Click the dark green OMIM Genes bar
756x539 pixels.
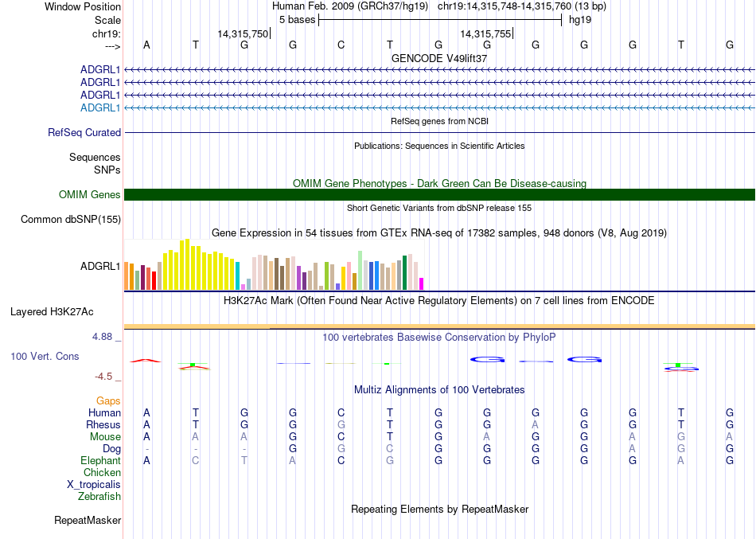click(x=439, y=195)
